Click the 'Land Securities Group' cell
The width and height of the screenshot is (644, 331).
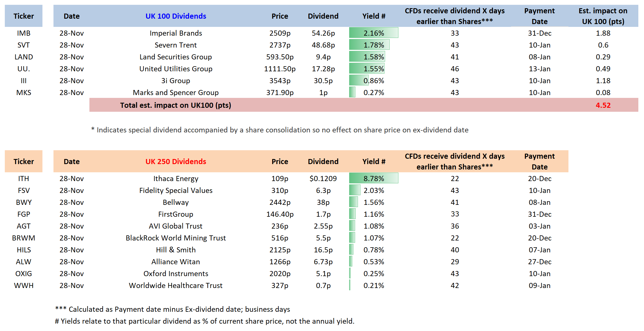[x=176, y=57]
